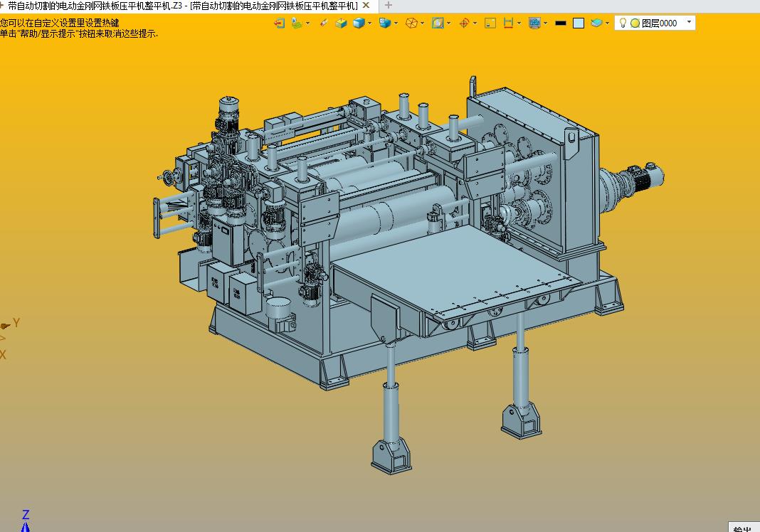Click the yellow-top box view icon
760x532 pixels.
pyautogui.click(x=342, y=23)
